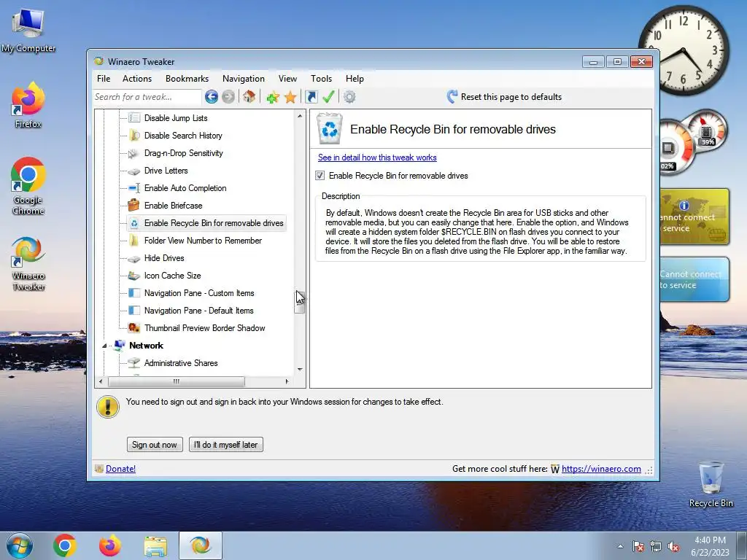
Task: Click the Hide Drives icon
Action: [x=134, y=258]
